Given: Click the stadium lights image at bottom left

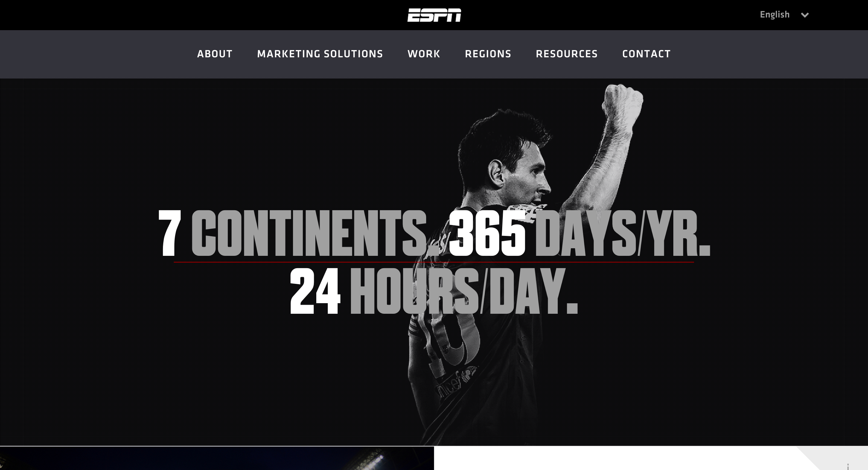Looking at the screenshot, I should 217,458.
